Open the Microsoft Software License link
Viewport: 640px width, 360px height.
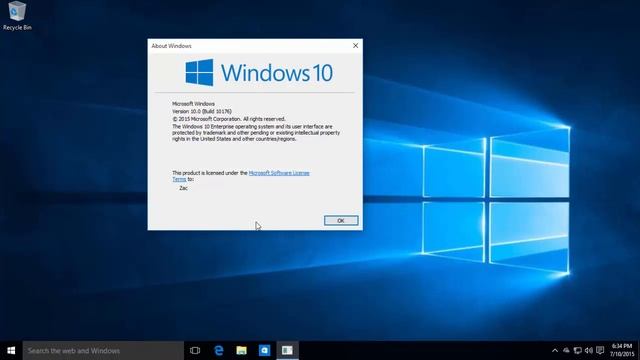coord(279,173)
